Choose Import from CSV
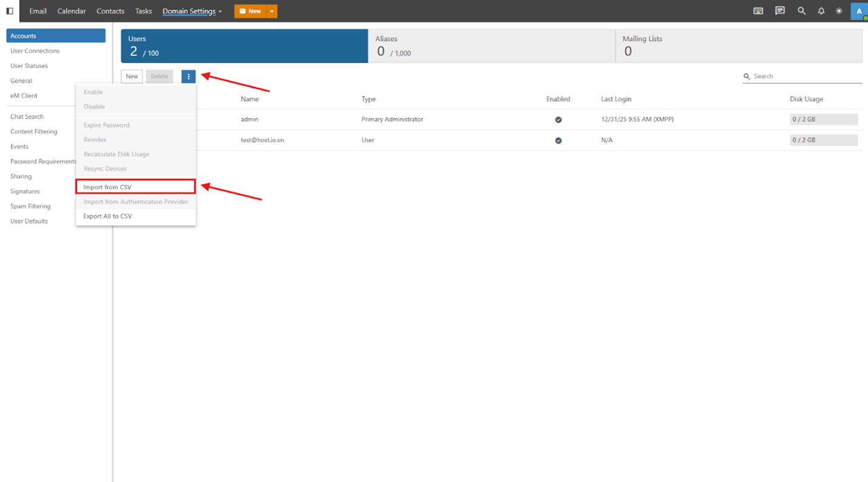The height and width of the screenshot is (482, 868). pyautogui.click(x=135, y=187)
